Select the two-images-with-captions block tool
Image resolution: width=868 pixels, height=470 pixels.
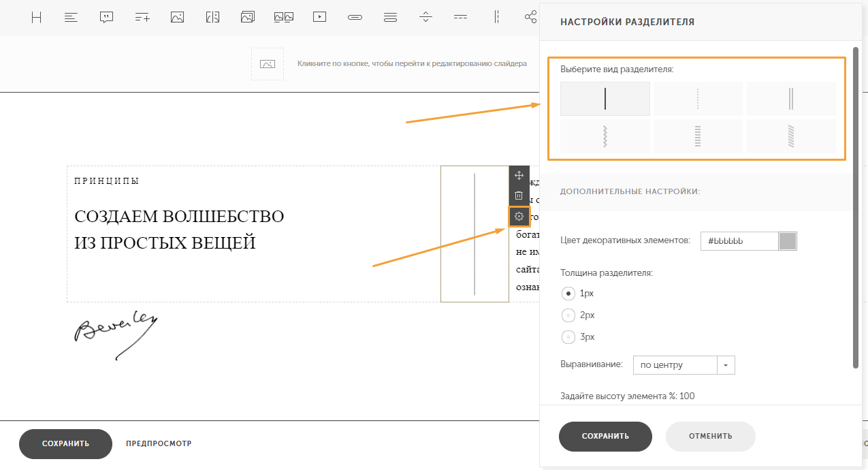[284, 18]
